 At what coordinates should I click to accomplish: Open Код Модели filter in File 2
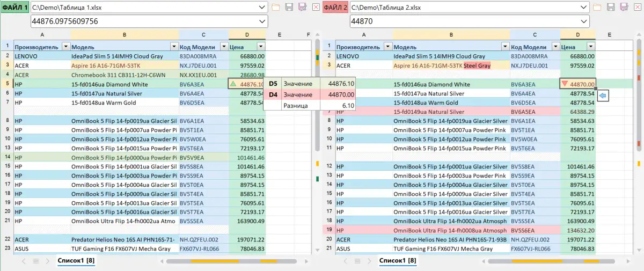(x=555, y=47)
